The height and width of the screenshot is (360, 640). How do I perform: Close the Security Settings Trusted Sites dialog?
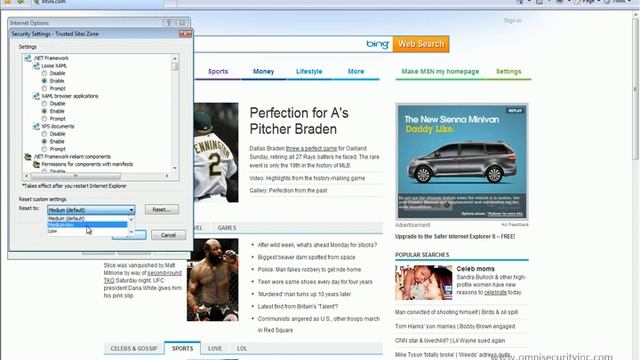[x=185, y=34]
